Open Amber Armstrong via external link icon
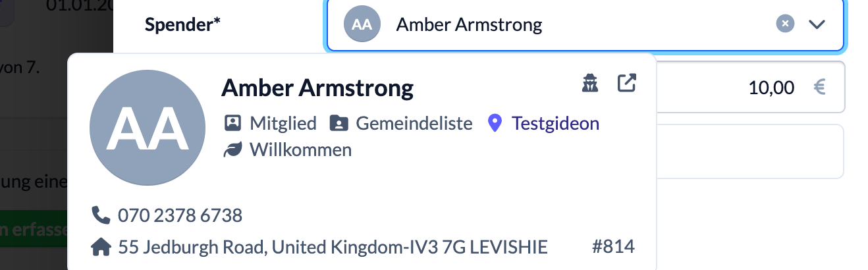This screenshot has width=868, height=270. click(626, 84)
